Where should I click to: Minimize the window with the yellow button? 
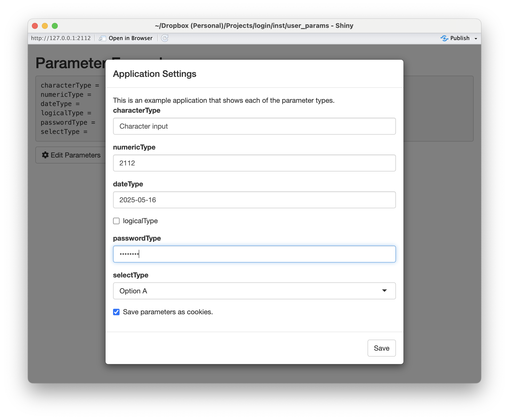click(45, 26)
